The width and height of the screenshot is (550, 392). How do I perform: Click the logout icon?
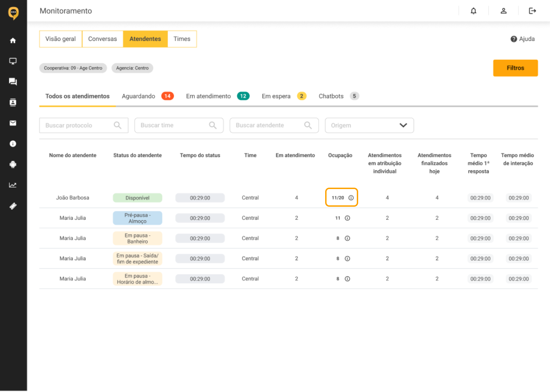(x=532, y=11)
